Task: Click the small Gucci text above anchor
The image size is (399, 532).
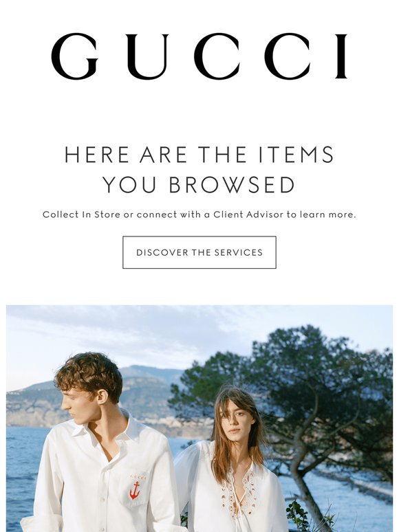Action: coord(138,478)
